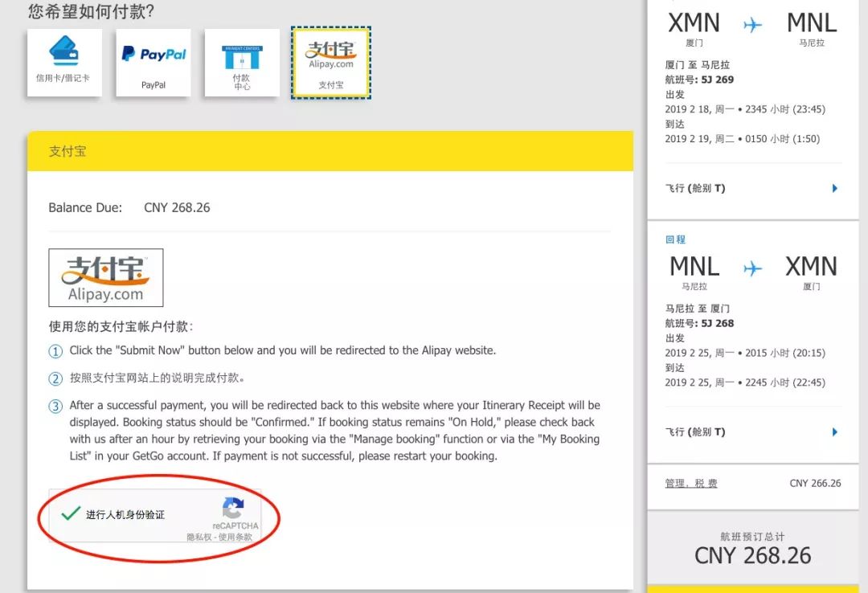Click the step 3 circled number icon
868x593 pixels.
(55, 407)
